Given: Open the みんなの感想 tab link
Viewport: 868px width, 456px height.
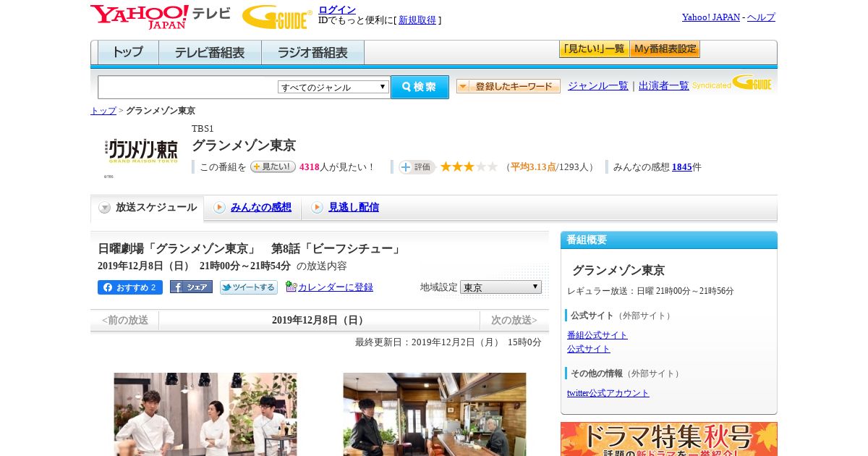Looking at the screenshot, I should pos(261,208).
